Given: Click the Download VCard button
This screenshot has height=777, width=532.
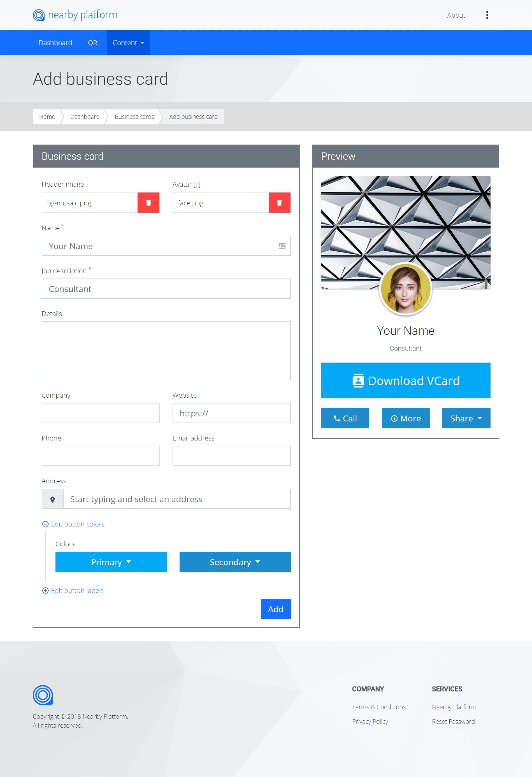Looking at the screenshot, I should [406, 381].
